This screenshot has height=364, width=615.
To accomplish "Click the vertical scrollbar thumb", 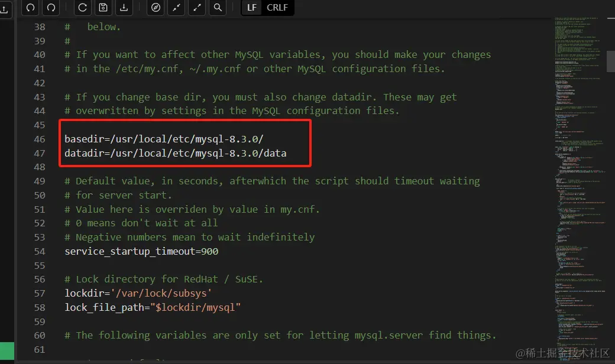I will pyautogui.click(x=611, y=61).
